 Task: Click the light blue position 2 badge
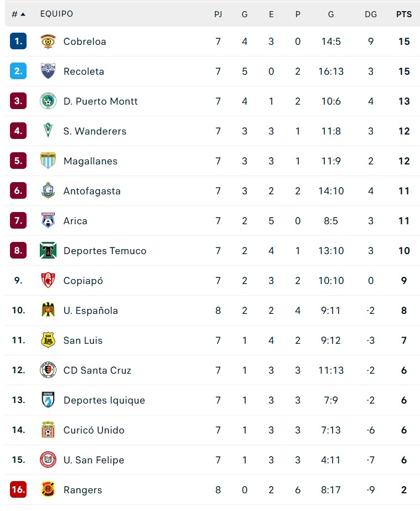(x=18, y=71)
